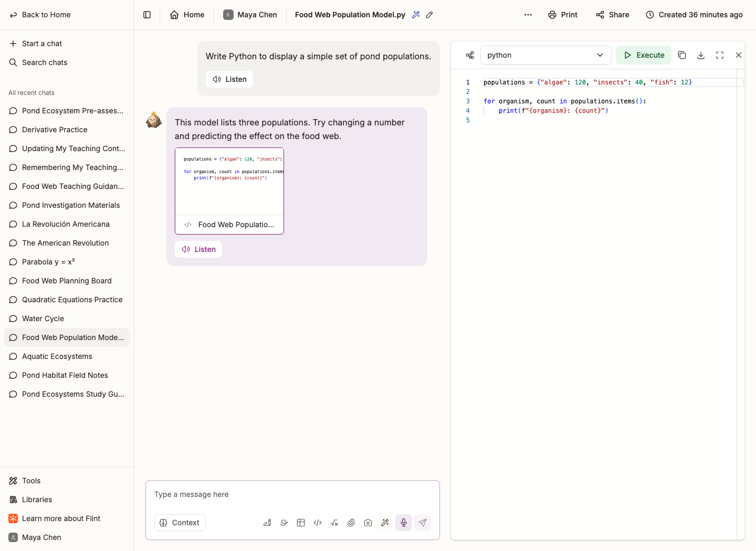The height and width of the screenshot is (551, 756).
Task: Click the message input field
Action: (292, 494)
